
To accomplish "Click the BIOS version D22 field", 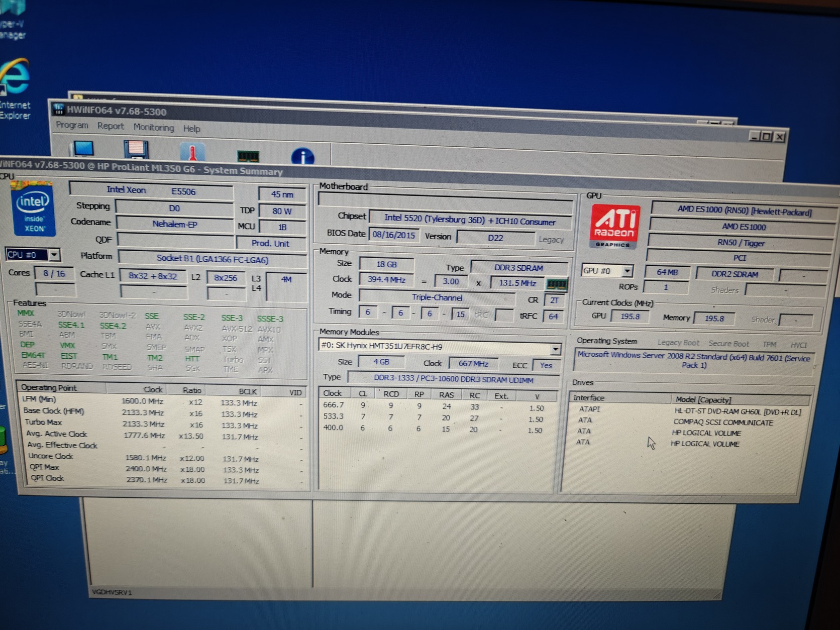I will point(495,238).
